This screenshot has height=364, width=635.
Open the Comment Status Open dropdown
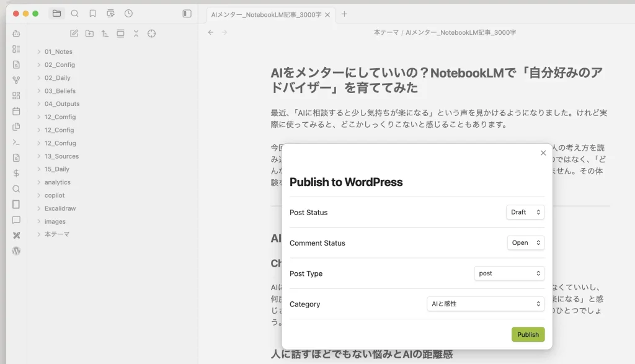(x=526, y=242)
